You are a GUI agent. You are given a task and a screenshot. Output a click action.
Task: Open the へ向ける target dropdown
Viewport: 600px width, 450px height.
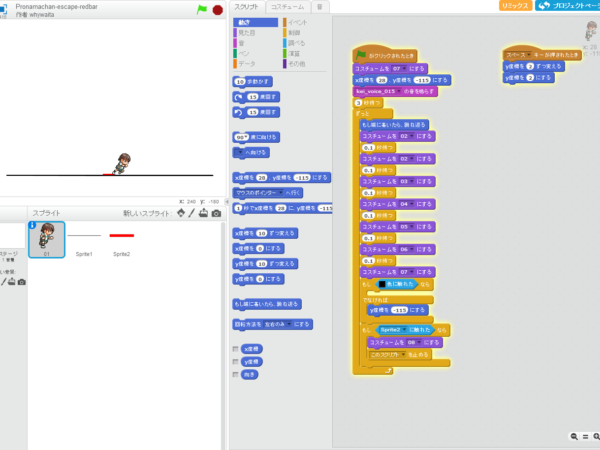tap(241, 152)
